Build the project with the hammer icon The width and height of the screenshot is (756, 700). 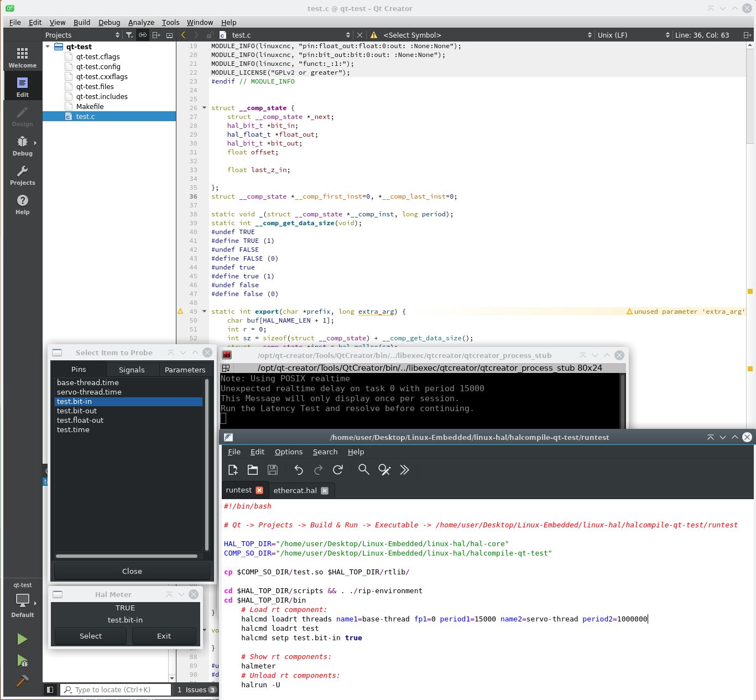click(x=22, y=681)
